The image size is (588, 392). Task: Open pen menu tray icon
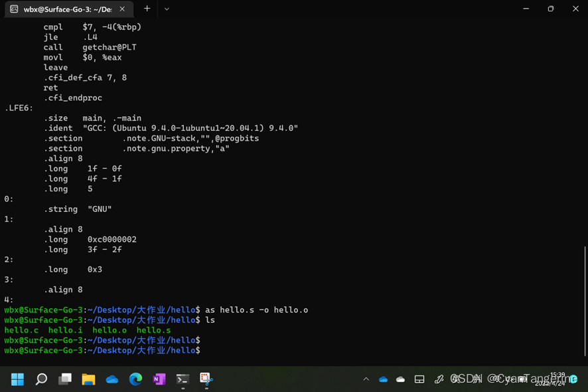tap(439, 379)
